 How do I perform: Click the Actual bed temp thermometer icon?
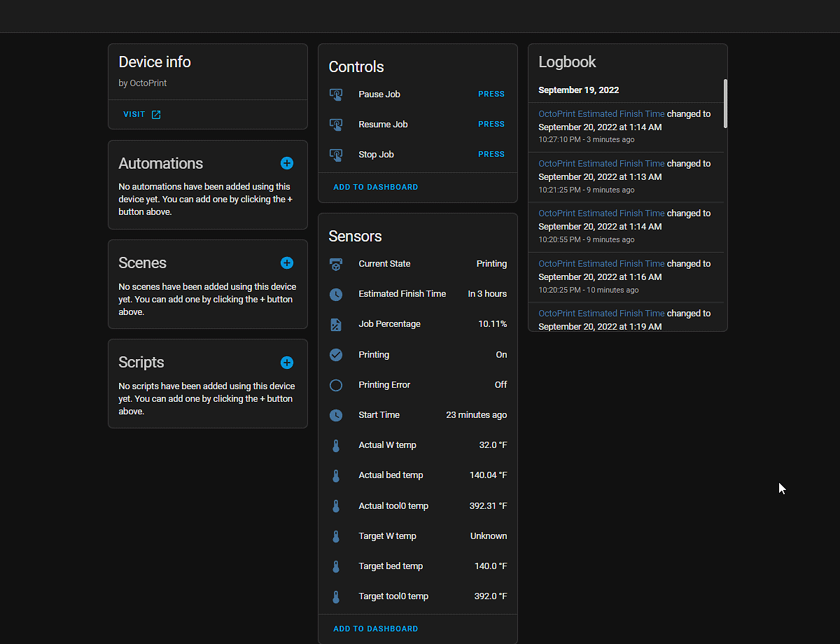point(336,475)
